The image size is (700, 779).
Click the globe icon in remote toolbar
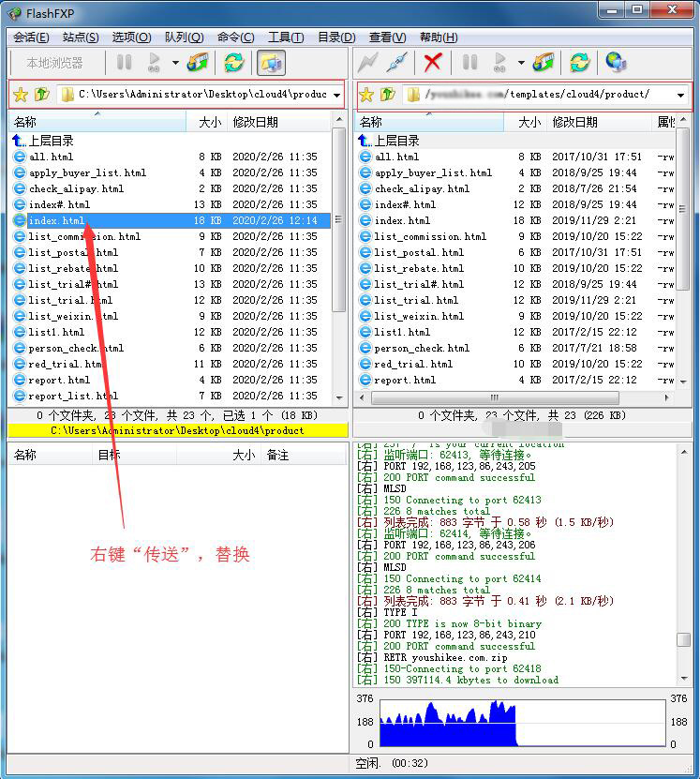(615, 63)
